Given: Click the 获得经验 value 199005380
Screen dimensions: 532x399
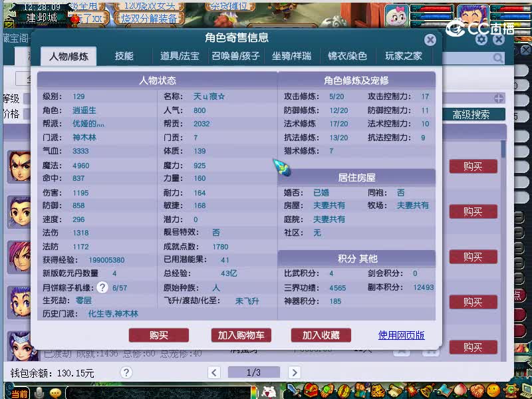Looking at the screenshot, I should 106,260.
